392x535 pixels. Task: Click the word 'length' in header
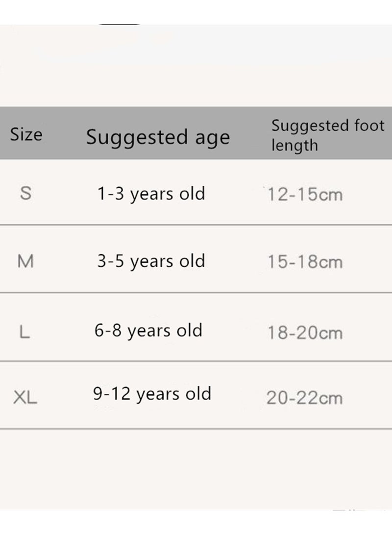(294, 145)
